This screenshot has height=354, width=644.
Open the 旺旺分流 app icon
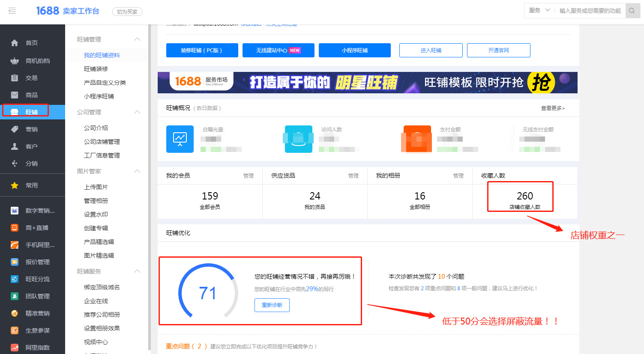coord(15,279)
